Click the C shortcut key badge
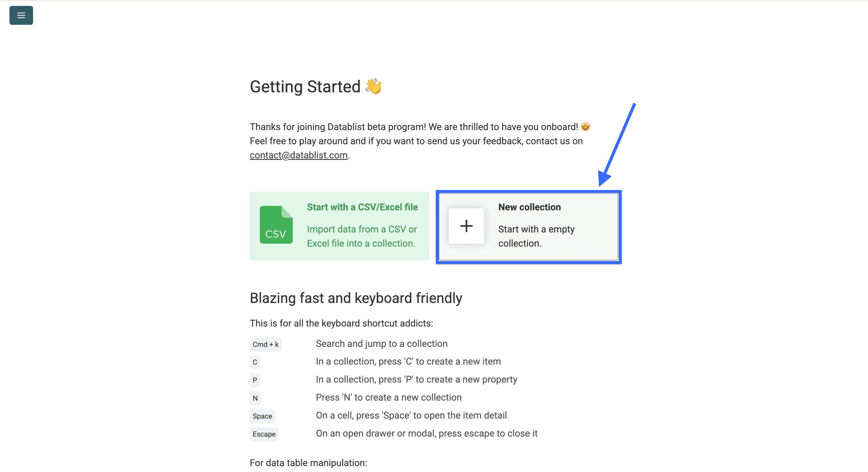Viewport: 868px width, 472px height. point(255,362)
